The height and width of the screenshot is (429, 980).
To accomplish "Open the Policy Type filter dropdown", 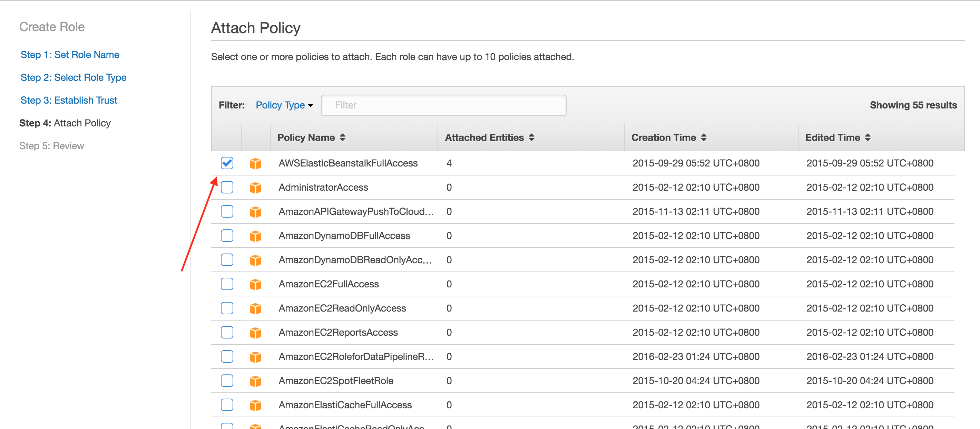I will (x=284, y=105).
